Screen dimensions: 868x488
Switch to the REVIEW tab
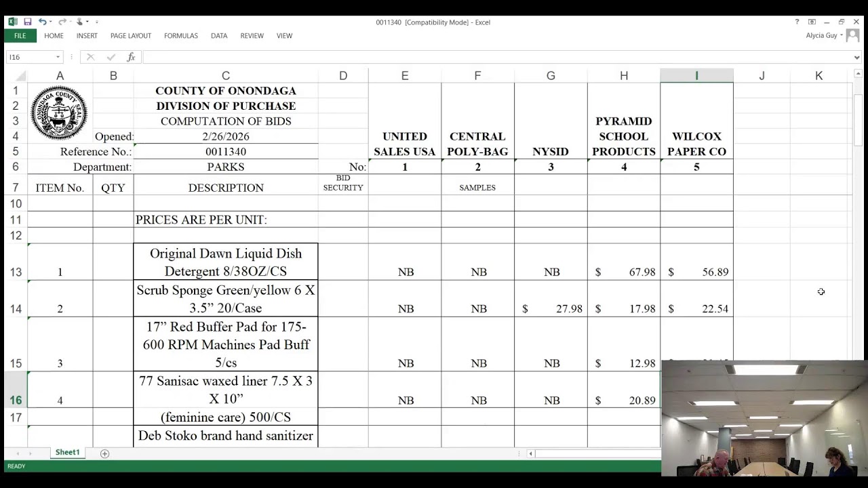(x=252, y=36)
